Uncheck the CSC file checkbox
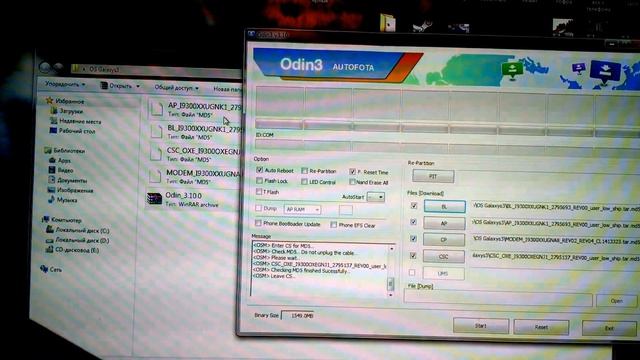The image size is (640, 360). (413, 256)
